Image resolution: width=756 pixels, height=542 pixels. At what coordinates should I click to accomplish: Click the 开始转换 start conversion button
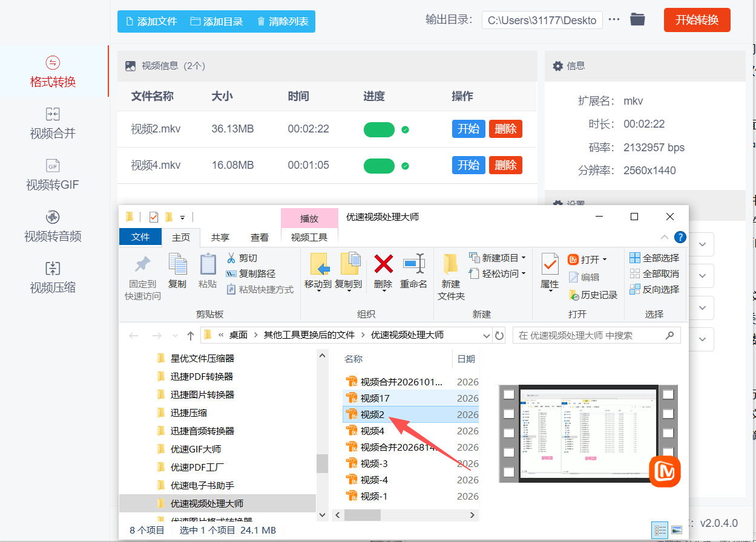pyautogui.click(x=697, y=20)
